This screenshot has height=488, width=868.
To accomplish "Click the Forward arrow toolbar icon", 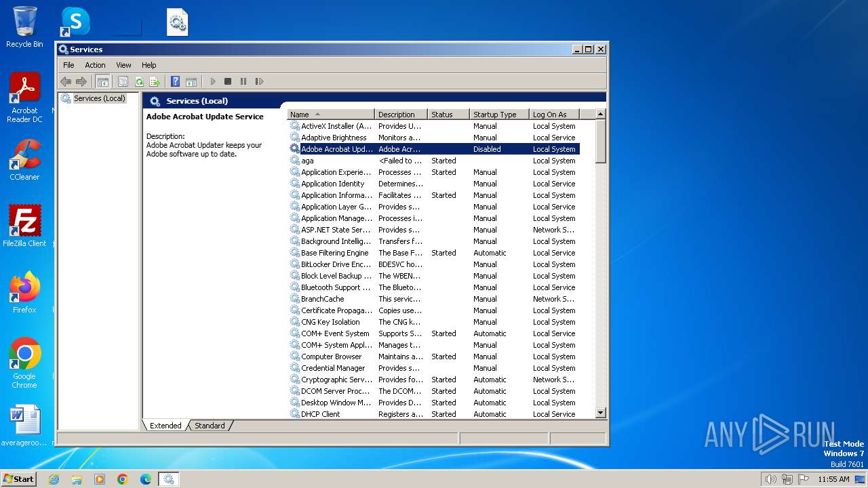I will [x=81, y=81].
